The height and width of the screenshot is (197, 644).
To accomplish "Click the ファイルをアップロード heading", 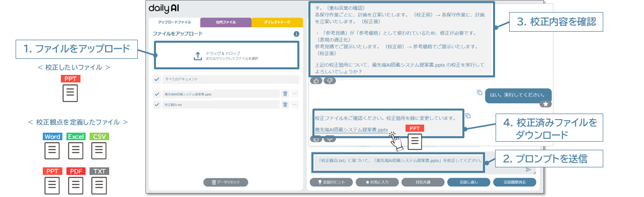I will pyautogui.click(x=178, y=34).
